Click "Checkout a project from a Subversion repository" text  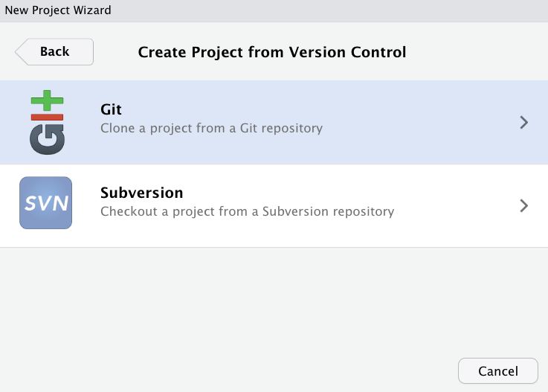coord(247,211)
